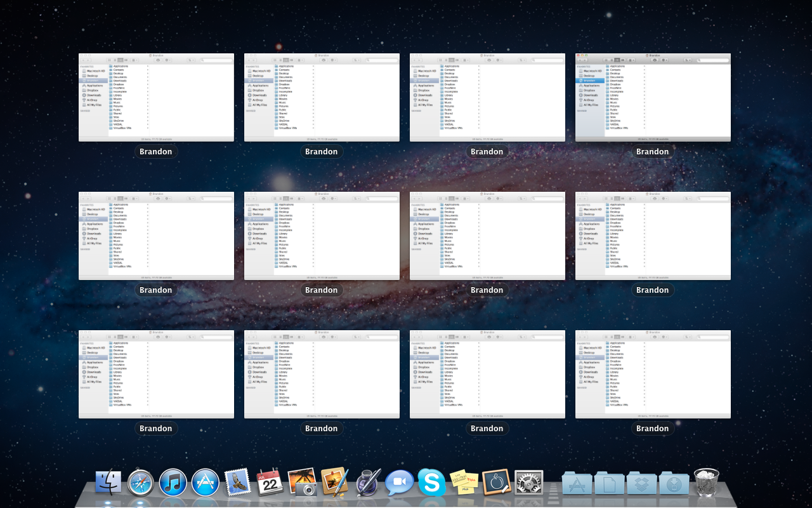Launch Safari from the Dock
The image size is (812, 508).
point(140,483)
